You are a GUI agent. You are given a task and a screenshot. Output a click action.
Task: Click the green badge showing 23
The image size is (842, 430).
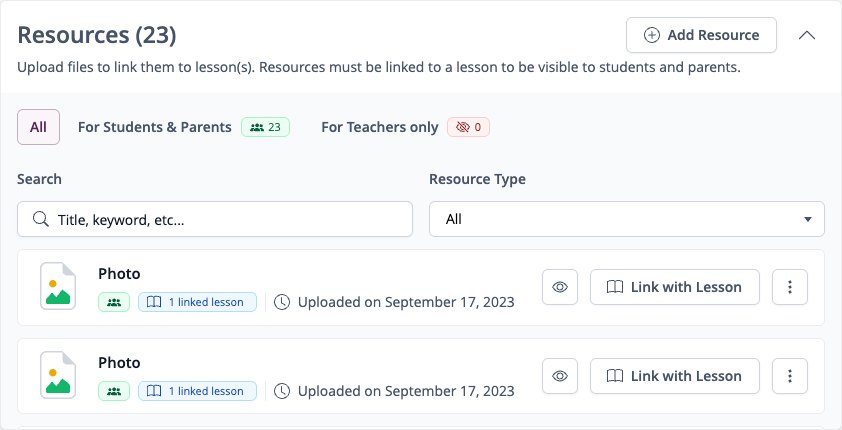tap(265, 127)
